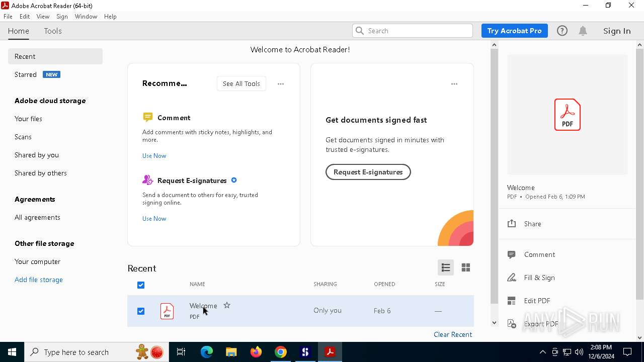Open the large PDF preview thumbnail
644x362 pixels.
tap(568, 115)
